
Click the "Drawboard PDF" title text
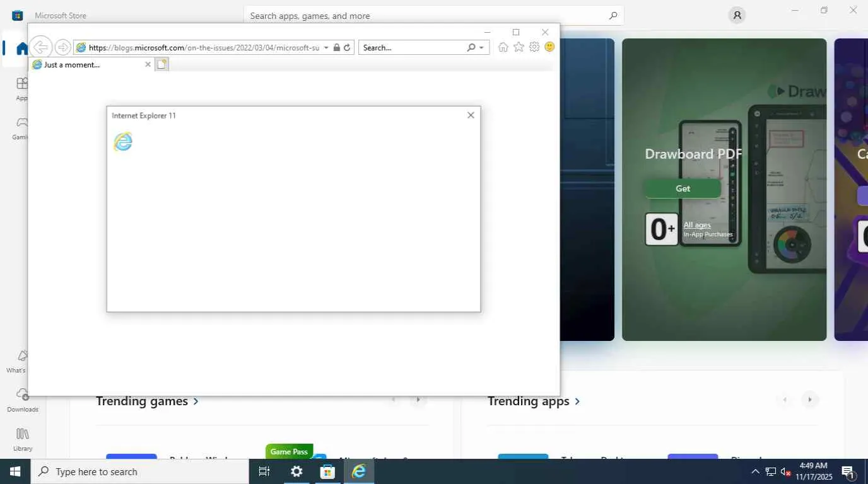(x=693, y=154)
